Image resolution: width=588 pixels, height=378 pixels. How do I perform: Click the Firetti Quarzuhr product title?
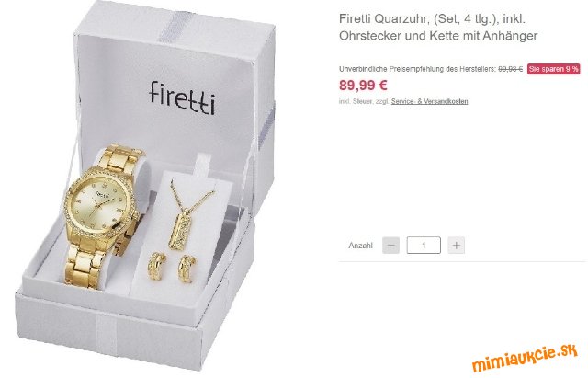pos(438,27)
